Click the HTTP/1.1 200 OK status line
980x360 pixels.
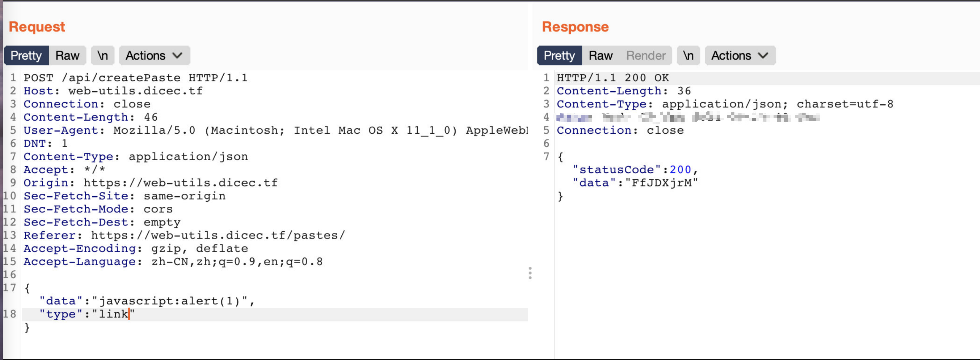click(612, 78)
